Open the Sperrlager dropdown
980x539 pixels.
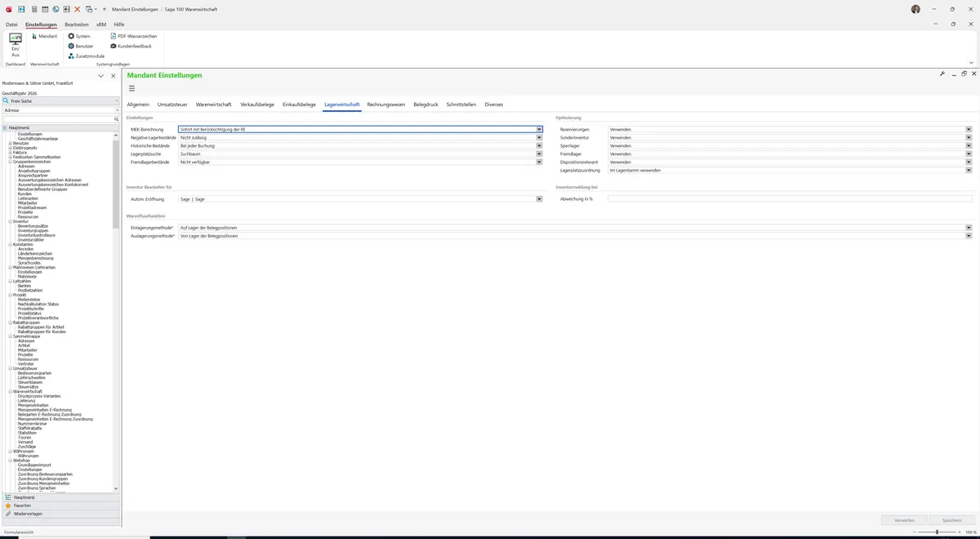969,145
